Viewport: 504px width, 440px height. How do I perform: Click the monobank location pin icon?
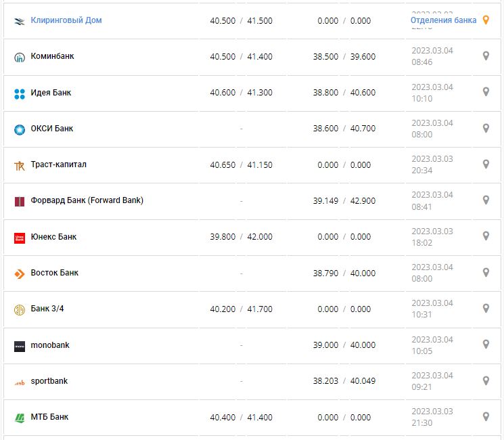point(485,345)
